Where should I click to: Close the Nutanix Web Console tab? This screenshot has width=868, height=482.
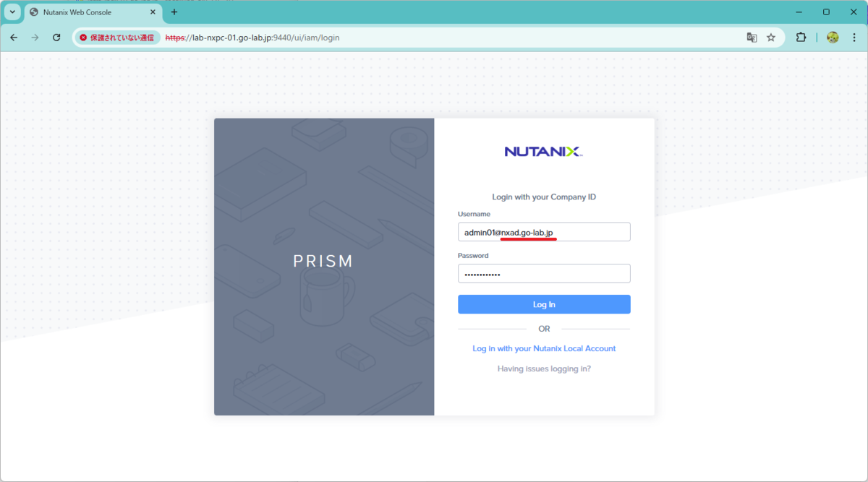[x=153, y=12]
